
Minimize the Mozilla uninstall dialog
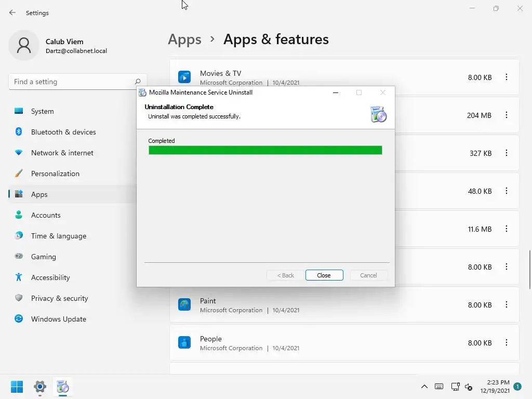(336, 92)
